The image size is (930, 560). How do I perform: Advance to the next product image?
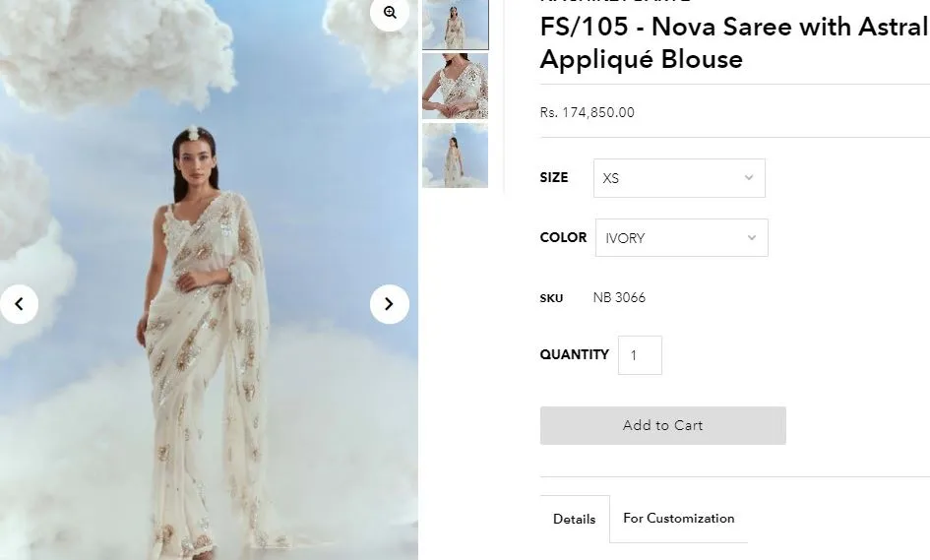point(389,304)
